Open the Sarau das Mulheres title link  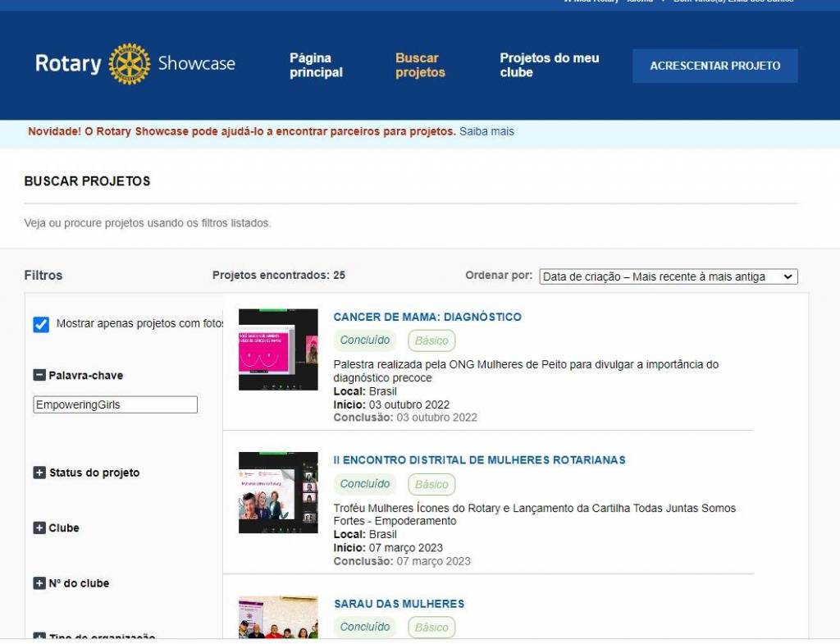pos(399,604)
